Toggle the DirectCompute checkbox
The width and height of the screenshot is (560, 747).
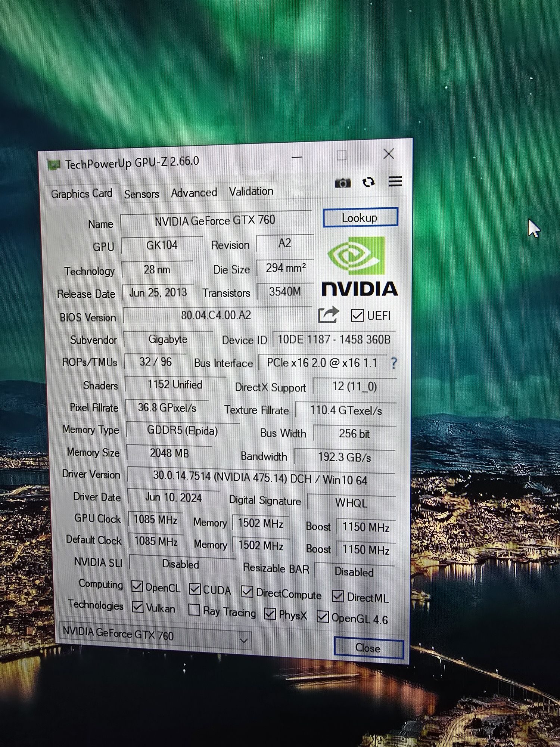pyautogui.click(x=247, y=591)
